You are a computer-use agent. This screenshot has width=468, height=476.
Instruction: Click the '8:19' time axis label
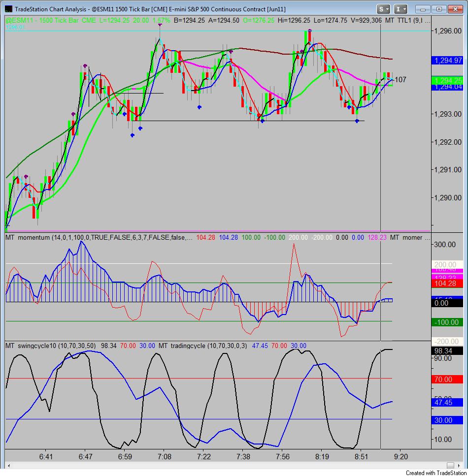click(x=322, y=457)
